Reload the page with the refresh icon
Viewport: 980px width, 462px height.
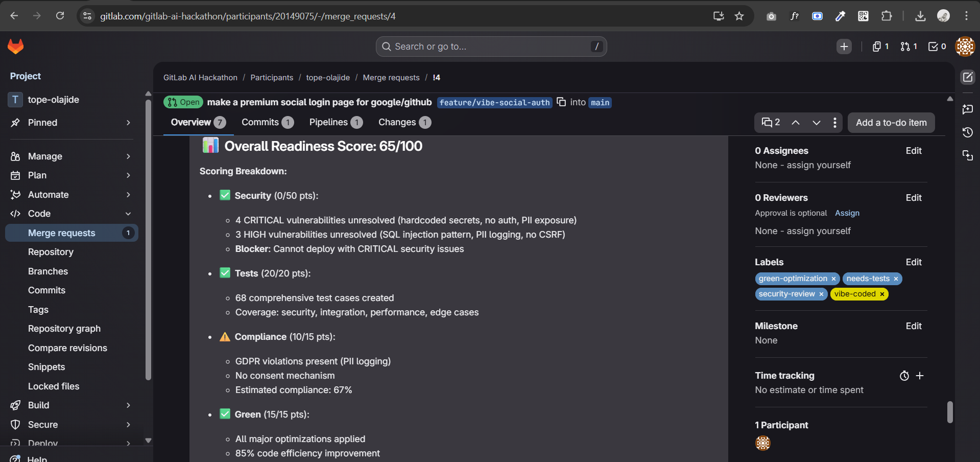coord(60,16)
